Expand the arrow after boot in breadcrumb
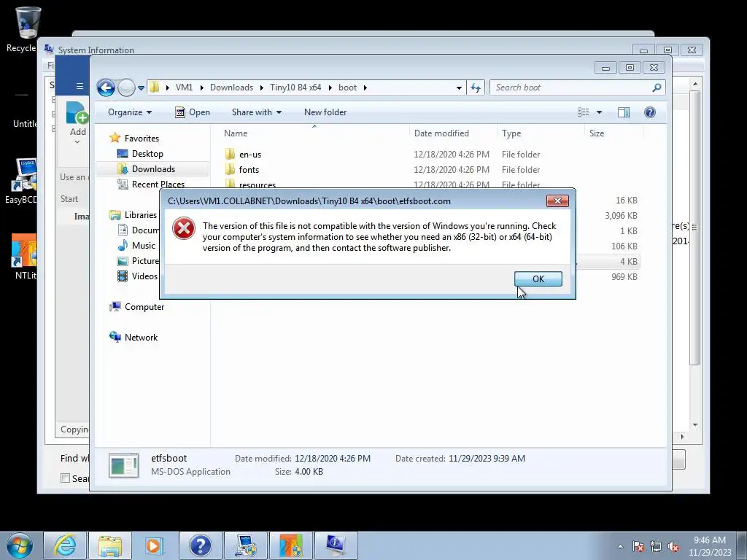This screenshot has width=747, height=560. (x=365, y=87)
